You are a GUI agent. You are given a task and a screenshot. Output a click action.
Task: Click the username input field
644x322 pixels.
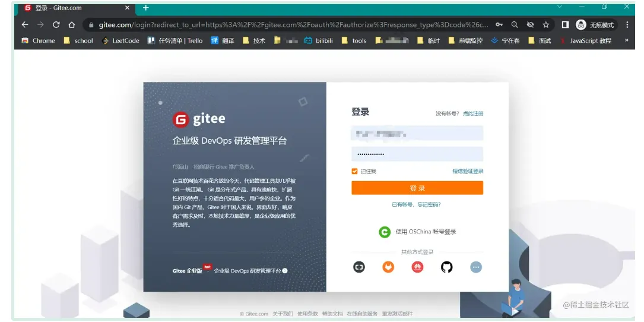click(x=417, y=134)
